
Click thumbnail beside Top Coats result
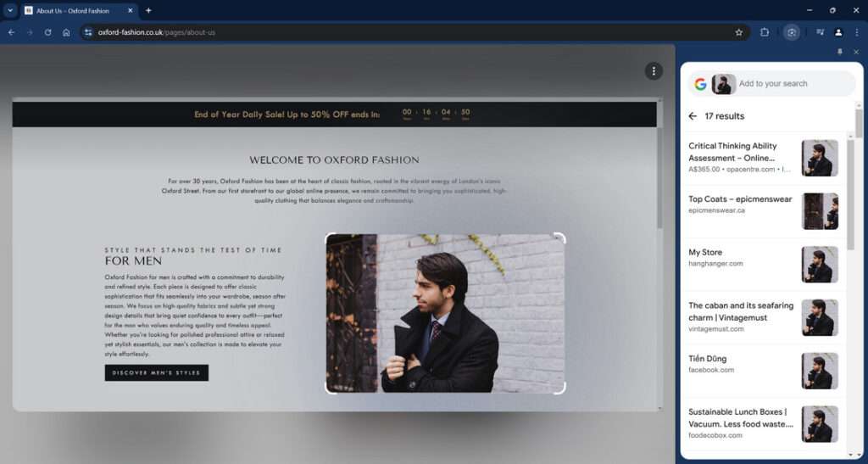(x=820, y=211)
